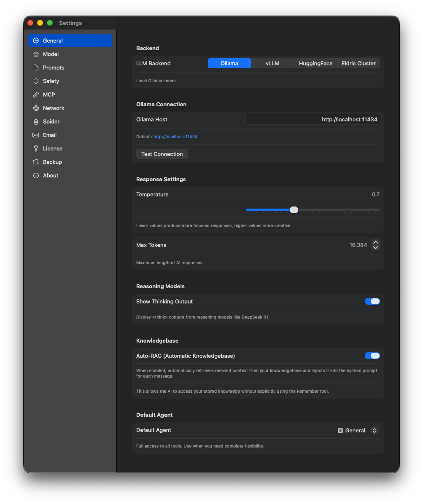Click the Network globe icon
The width and height of the screenshot is (423, 504).
coord(36,108)
